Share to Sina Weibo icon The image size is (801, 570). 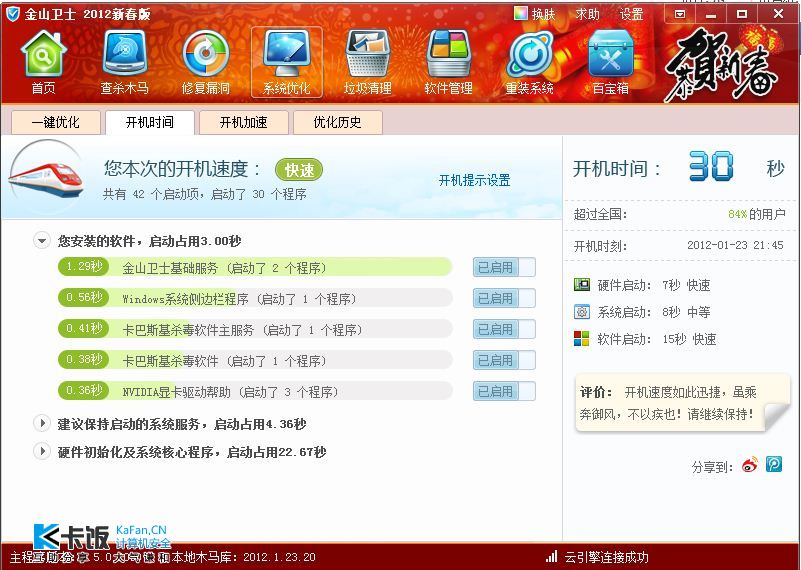750,465
